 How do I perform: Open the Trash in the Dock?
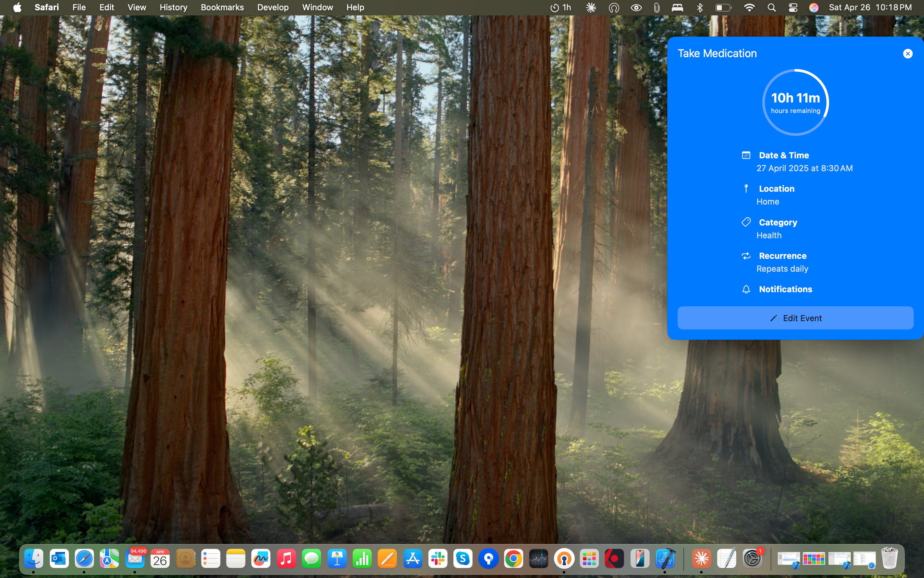889,558
